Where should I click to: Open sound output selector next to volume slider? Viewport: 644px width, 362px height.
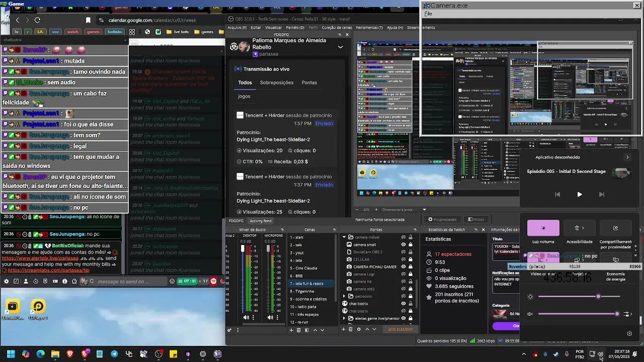coord(628,314)
